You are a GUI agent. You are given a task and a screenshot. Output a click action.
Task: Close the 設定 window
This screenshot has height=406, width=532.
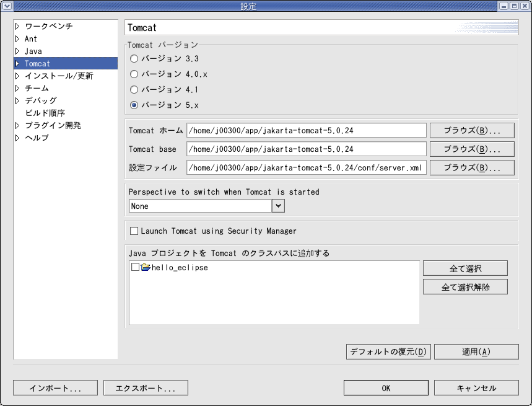[x=525, y=6]
